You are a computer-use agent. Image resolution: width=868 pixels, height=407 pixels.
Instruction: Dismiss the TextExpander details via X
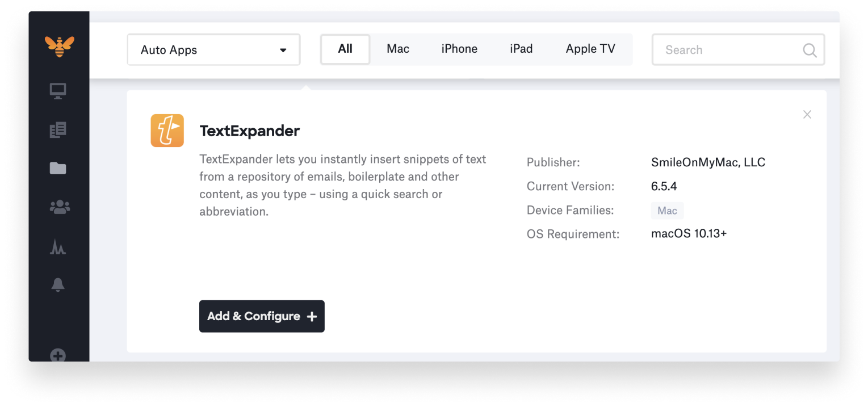pos(807,114)
